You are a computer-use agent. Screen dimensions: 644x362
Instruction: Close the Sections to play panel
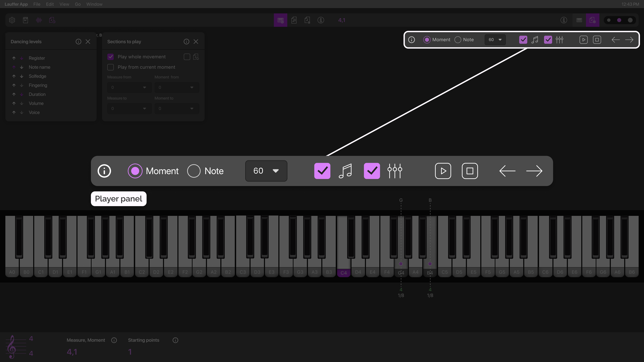pos(196,41)
